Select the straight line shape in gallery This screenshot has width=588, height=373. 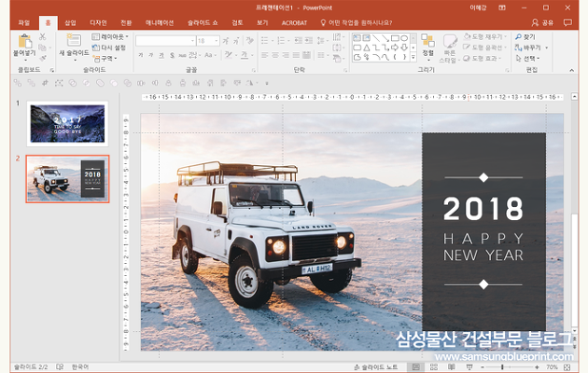(376, 38)
